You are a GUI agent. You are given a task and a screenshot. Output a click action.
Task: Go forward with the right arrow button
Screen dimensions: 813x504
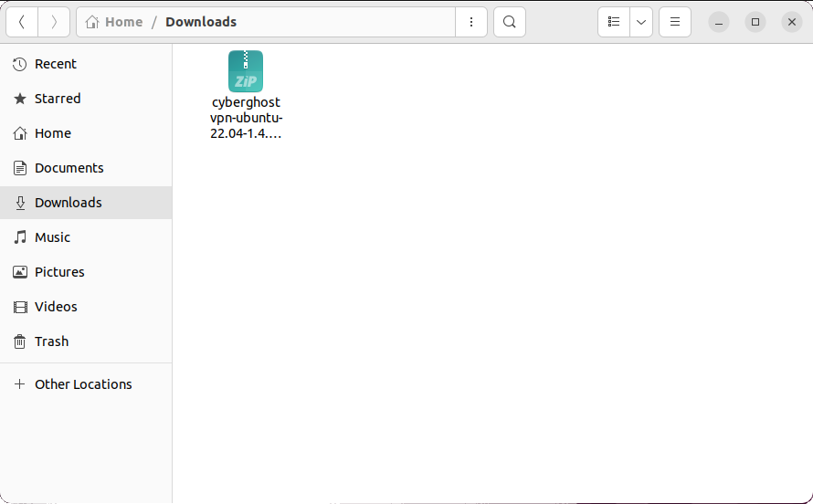[x=54, y=22]
